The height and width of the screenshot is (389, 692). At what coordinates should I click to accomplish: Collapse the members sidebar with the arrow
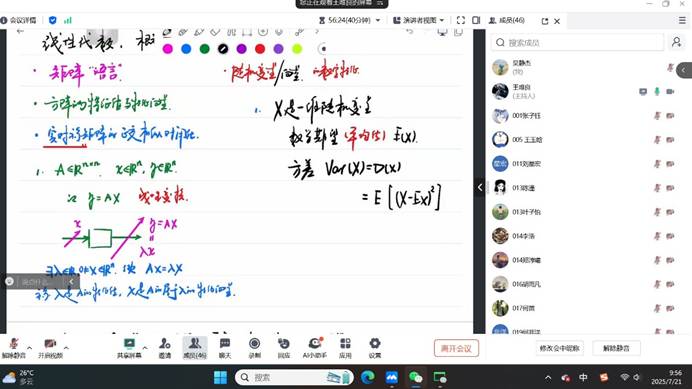(480, 187)
